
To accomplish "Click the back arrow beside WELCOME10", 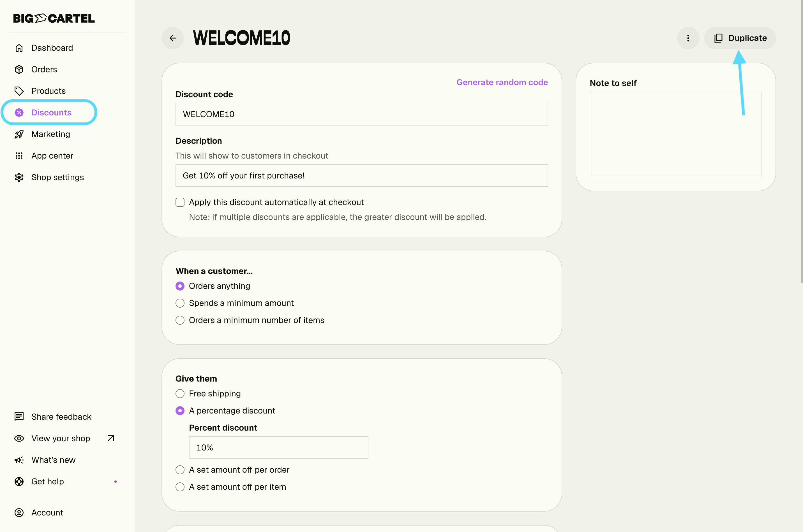I will [x=172, y=38].
